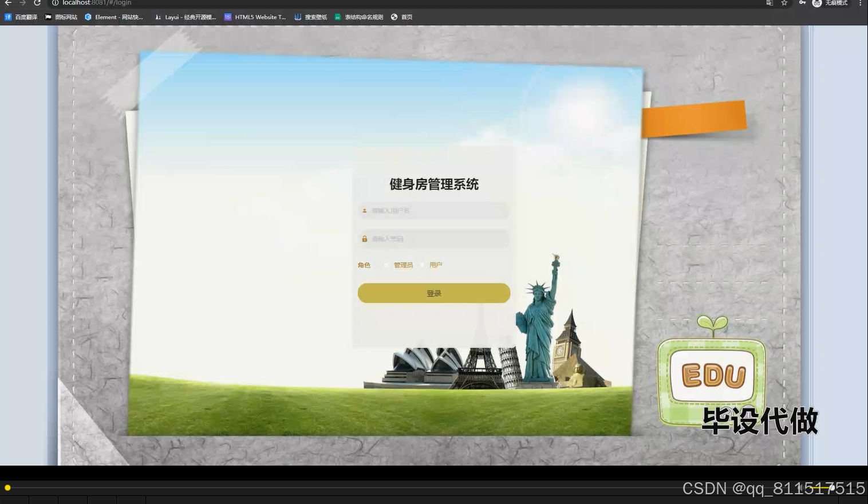Image resolution: width=868 pixels, height=504 pixels.
Task: Open the 百度翻译 bookmark
Action: [x=21, y=17]
